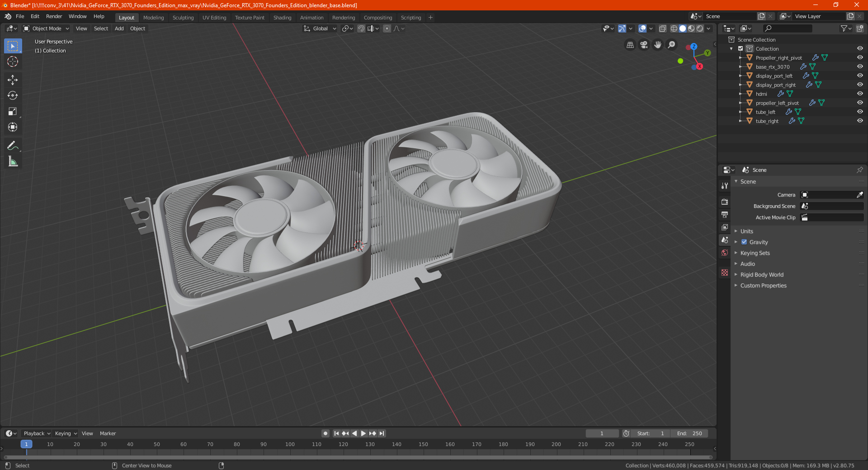The width and height of the screenshot is (868, 470).
Task: Select rendered viewport shading
Action: pos(700,28)
